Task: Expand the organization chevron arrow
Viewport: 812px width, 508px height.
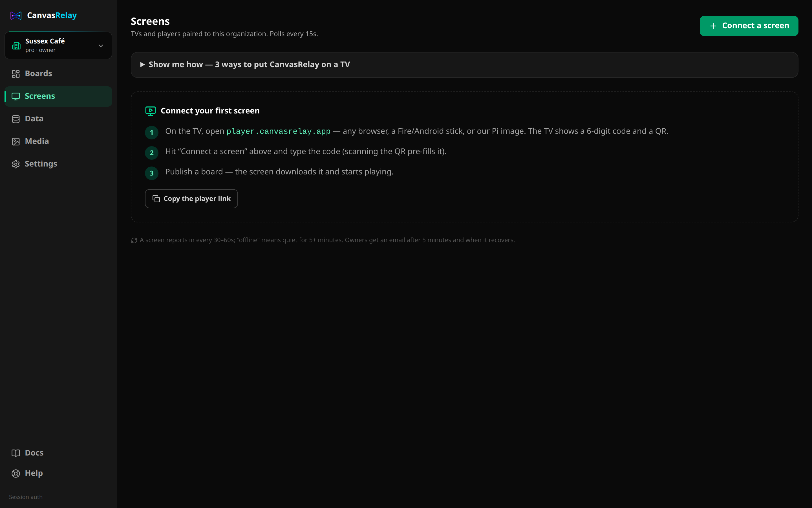Action: click(101, 46)
